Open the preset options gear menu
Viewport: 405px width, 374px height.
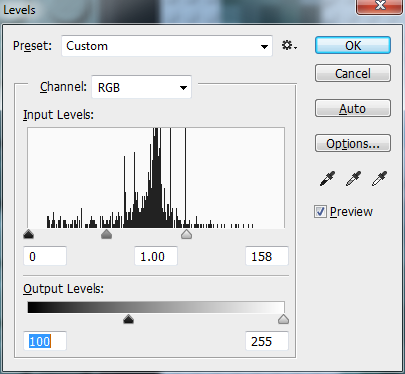coord(289,45)
